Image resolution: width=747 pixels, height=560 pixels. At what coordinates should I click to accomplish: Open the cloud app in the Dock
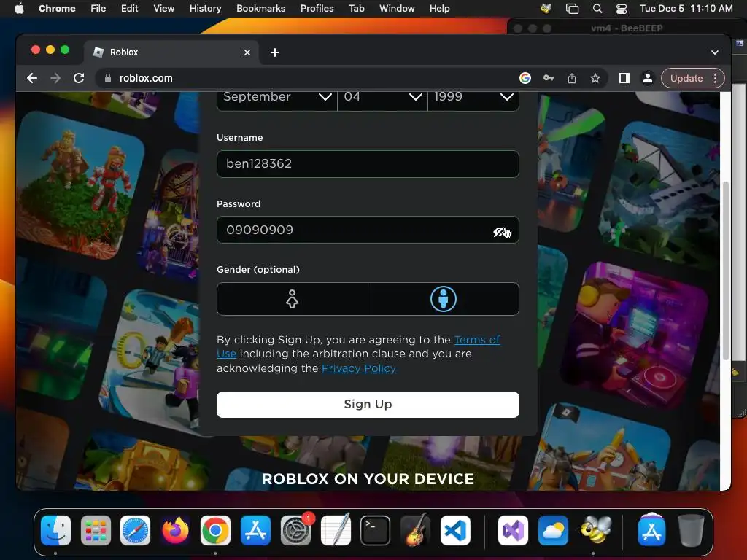click(x=553, y=530)
